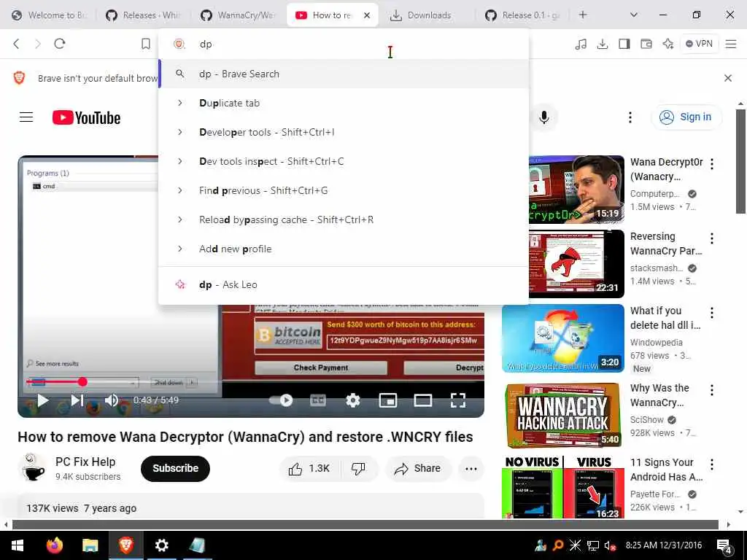The image size is (747, 560).
Task: Enter full screen on the video
Action: (x=458, y=400)
